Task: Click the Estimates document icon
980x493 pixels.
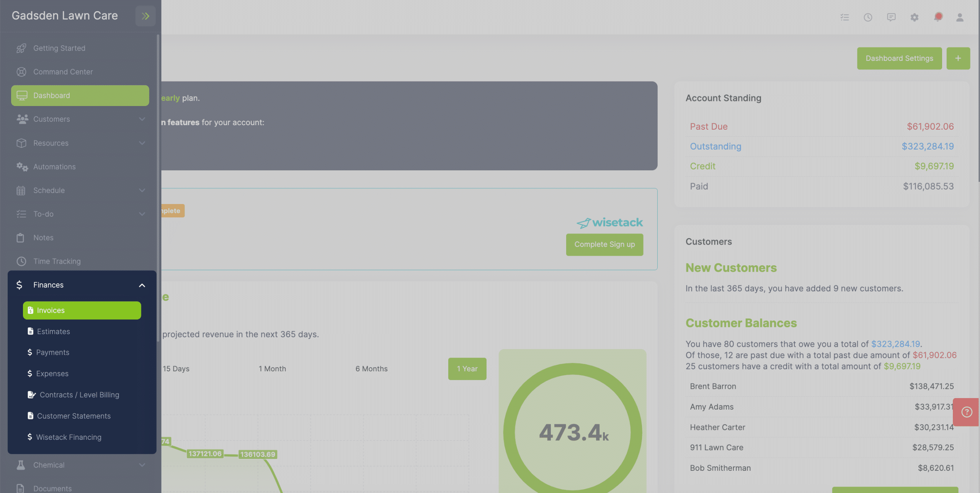Action: tap(30, 331)
